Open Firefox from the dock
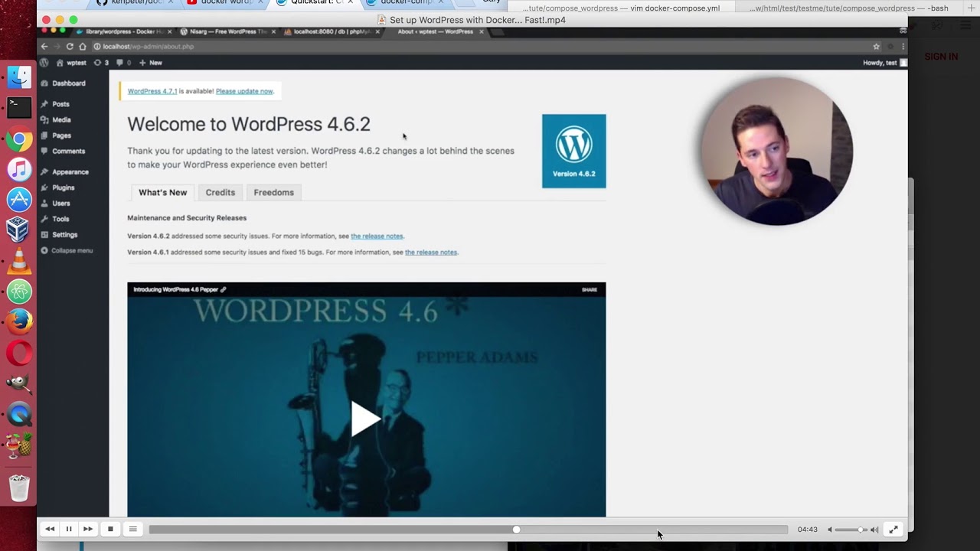This screenshot has height=551, width=980. [x=19, y=321]
